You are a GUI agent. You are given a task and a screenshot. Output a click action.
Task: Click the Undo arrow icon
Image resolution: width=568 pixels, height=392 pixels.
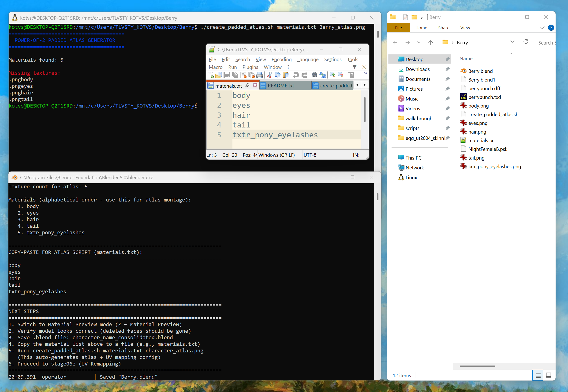(296, 75)
